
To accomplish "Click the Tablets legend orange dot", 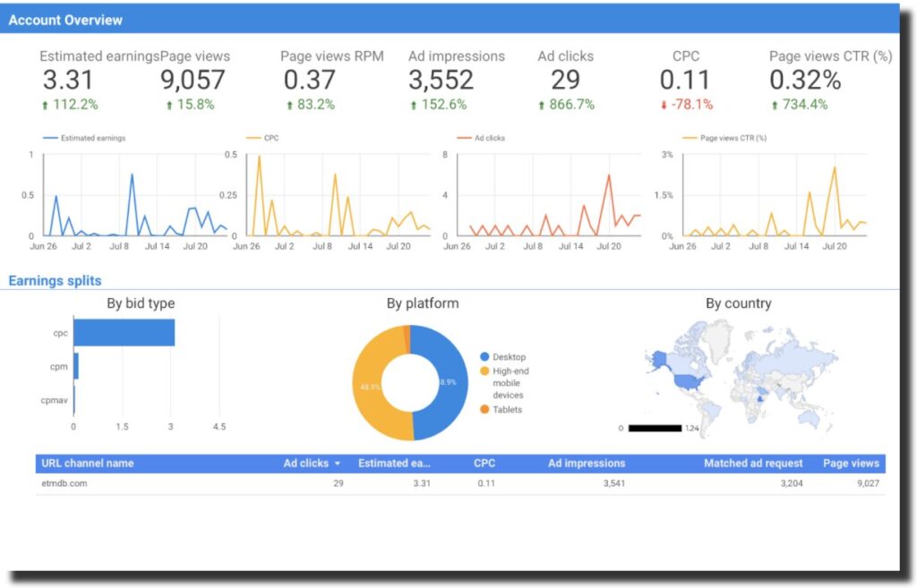I will pyautogui.click(x=484, y=409).
